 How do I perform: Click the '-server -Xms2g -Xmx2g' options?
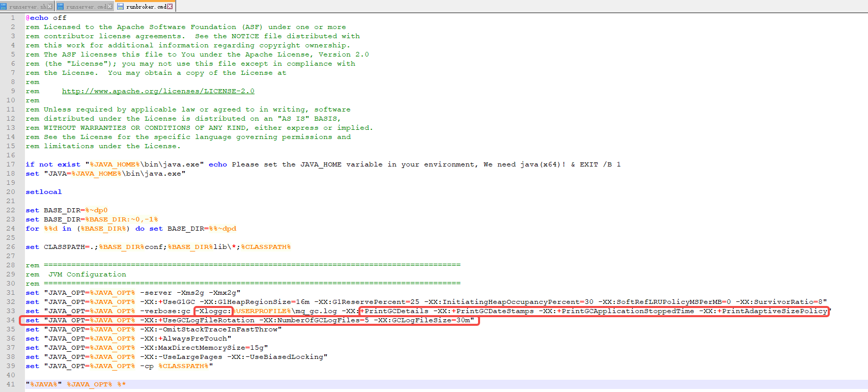(x=188, y=293)
